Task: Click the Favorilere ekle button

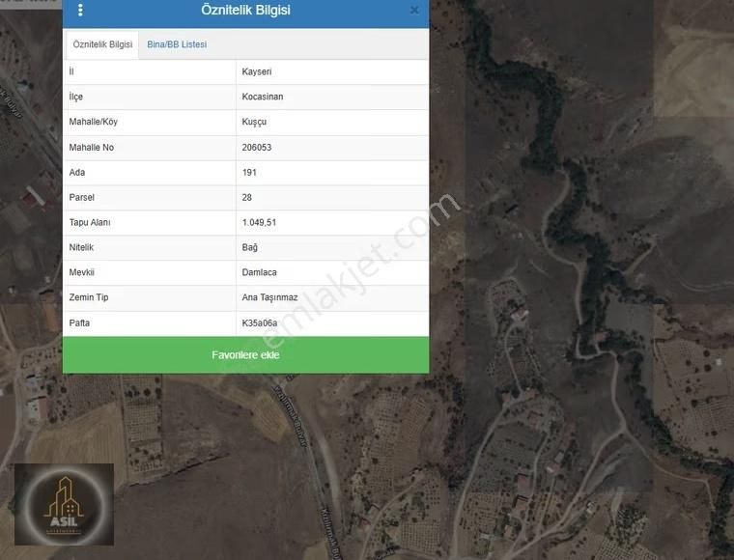Action: coord(245,355)
